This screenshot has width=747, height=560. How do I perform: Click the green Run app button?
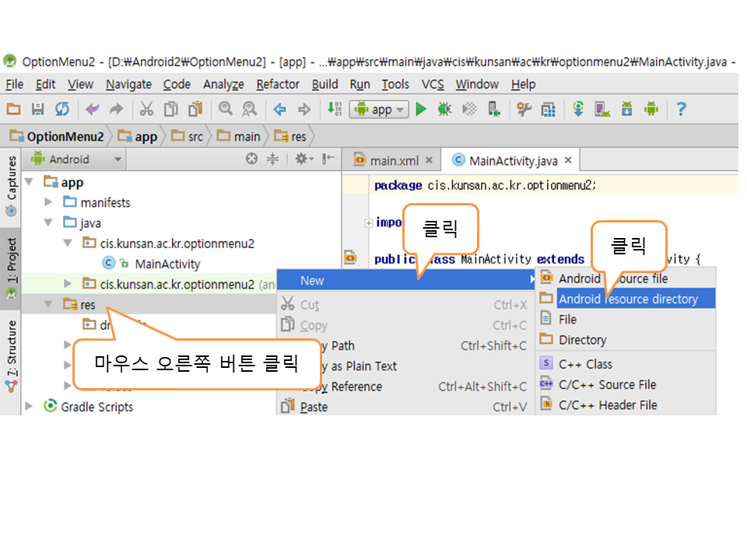point(421,110)
